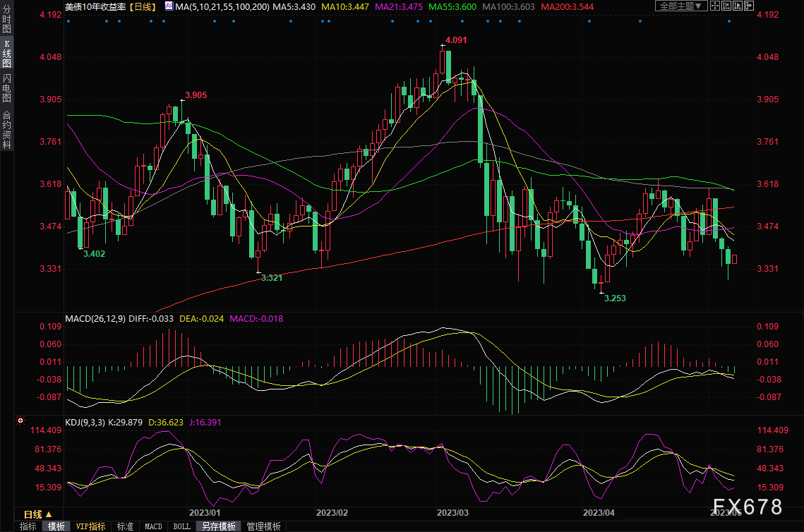Select the 模板 bottom tab
The height and width of the screenshot is (532, 804).
tap(56, 526)
